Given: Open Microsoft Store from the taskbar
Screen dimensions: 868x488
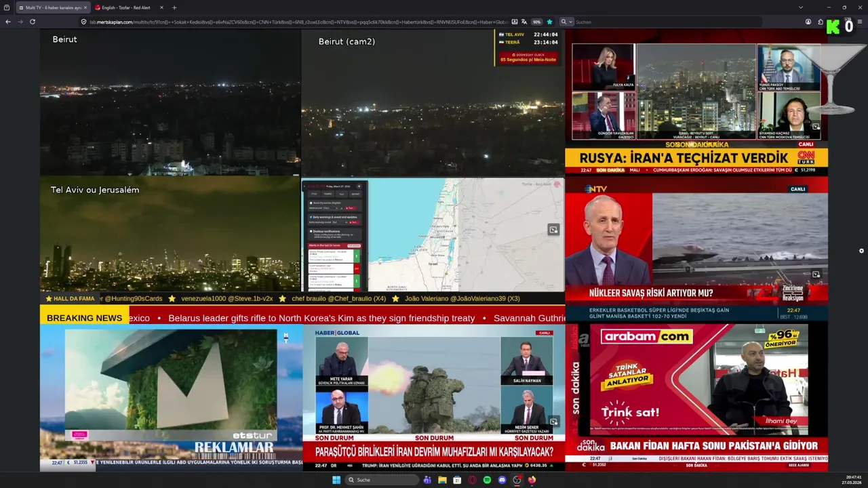Looking at the screenshot, I should click(x=457, y=480).
